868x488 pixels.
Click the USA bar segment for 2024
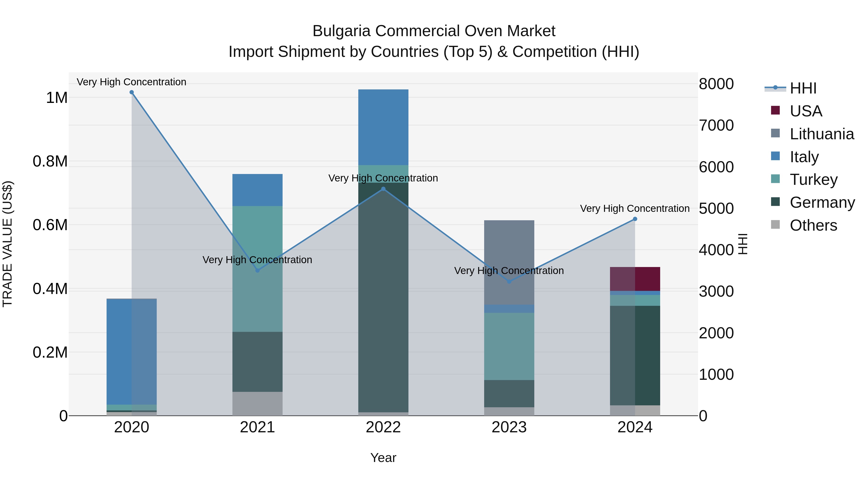pyautogui.click(x=635, y=279)
